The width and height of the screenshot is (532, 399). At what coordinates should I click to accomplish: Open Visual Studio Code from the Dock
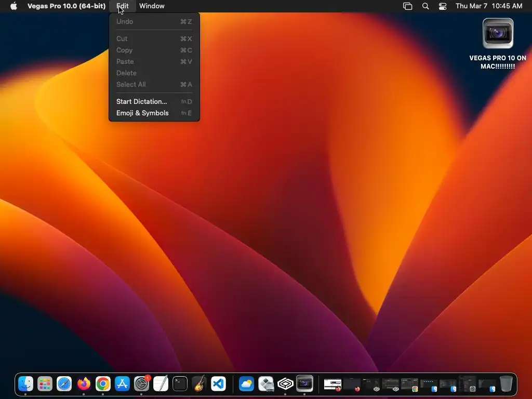pyautogui.click(x=219, y=384)
